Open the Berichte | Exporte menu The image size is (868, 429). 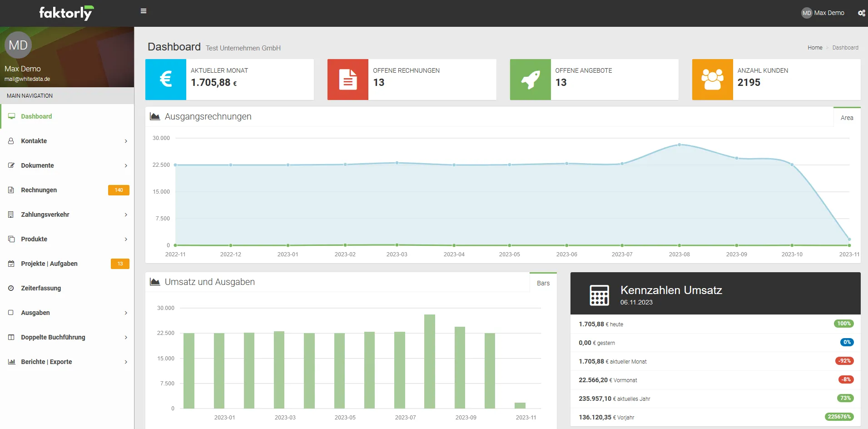coord(67,362)
